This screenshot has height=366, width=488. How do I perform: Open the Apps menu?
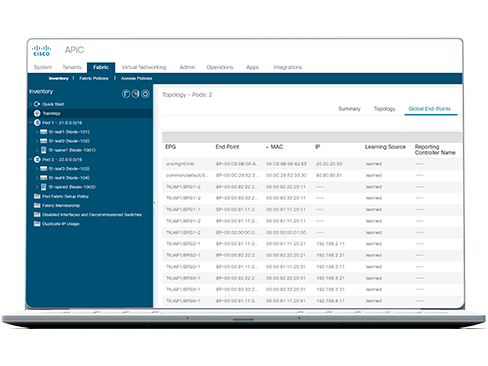pyautogui.click(x=252, y=67)
